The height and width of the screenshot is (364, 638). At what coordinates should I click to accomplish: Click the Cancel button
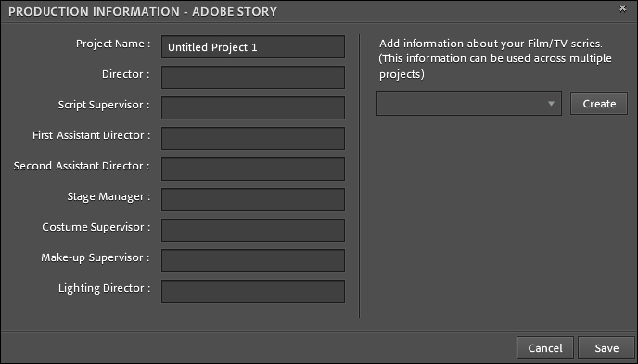(x=545, y=347)
